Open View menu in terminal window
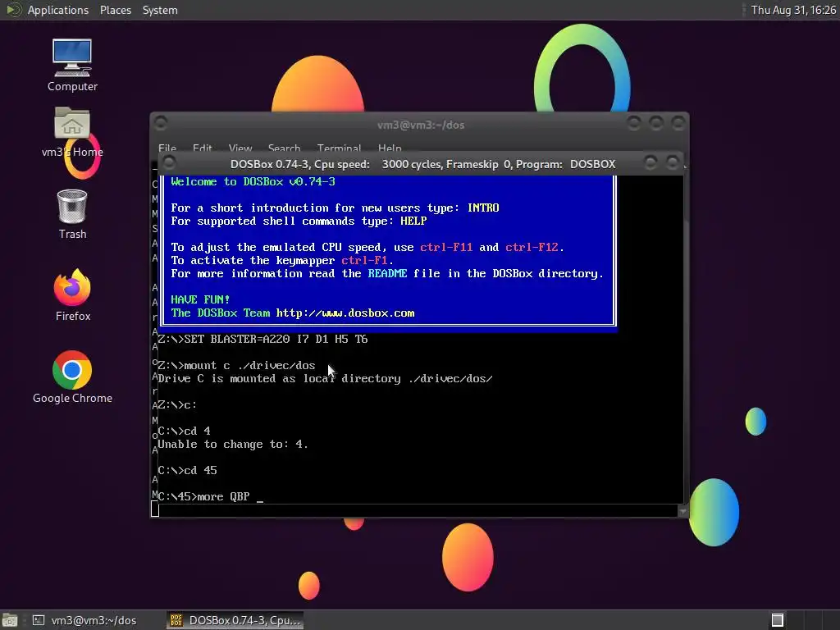This screenshot has width=840, height=630. (x=240, y=148)
